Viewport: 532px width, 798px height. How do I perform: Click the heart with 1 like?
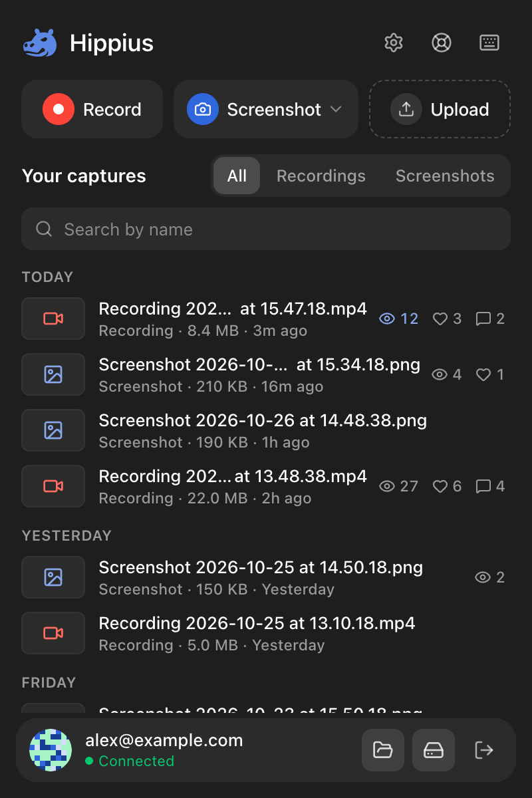[x=483, y=374]
